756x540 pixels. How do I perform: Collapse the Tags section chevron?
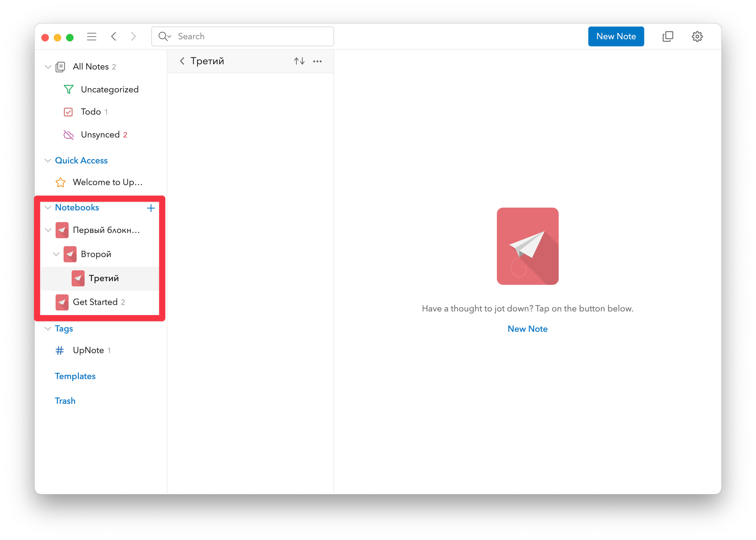pos(48,329)
